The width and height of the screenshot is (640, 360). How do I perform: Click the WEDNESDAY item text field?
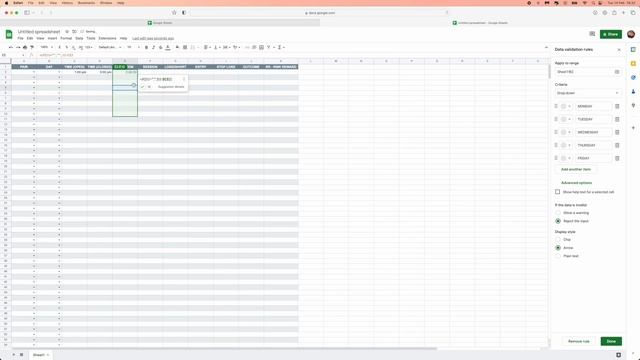click(x=593, y=132)
